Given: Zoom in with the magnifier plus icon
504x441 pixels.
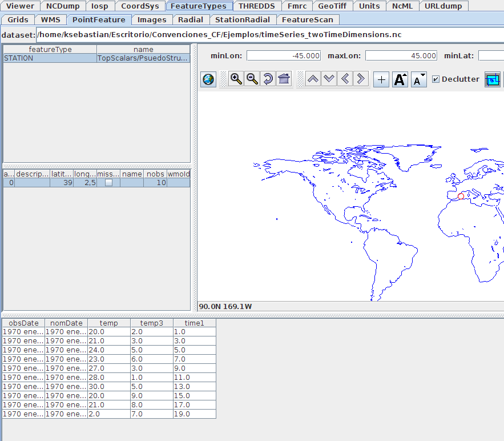Looking at the screenshot, I should tap(236, 79).
